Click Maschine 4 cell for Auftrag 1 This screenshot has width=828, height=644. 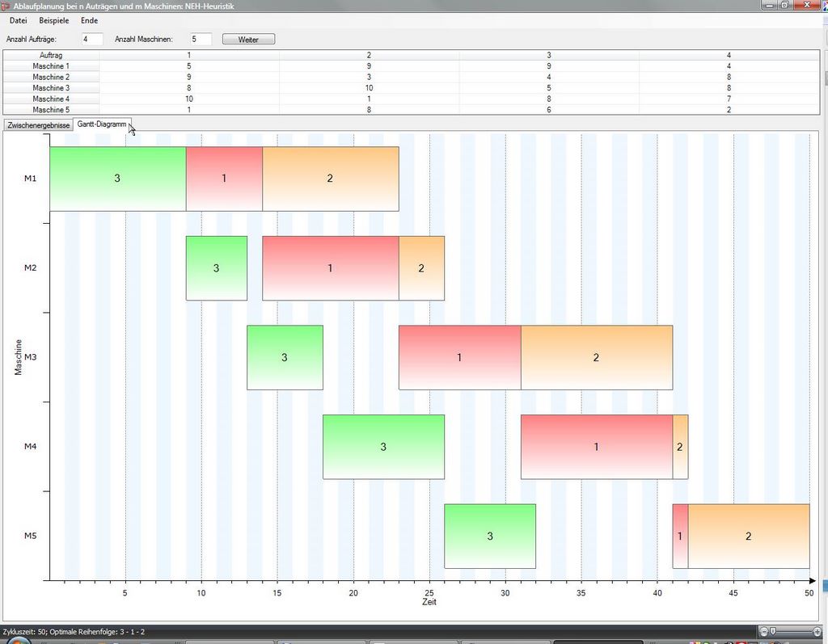pos(189,99)
